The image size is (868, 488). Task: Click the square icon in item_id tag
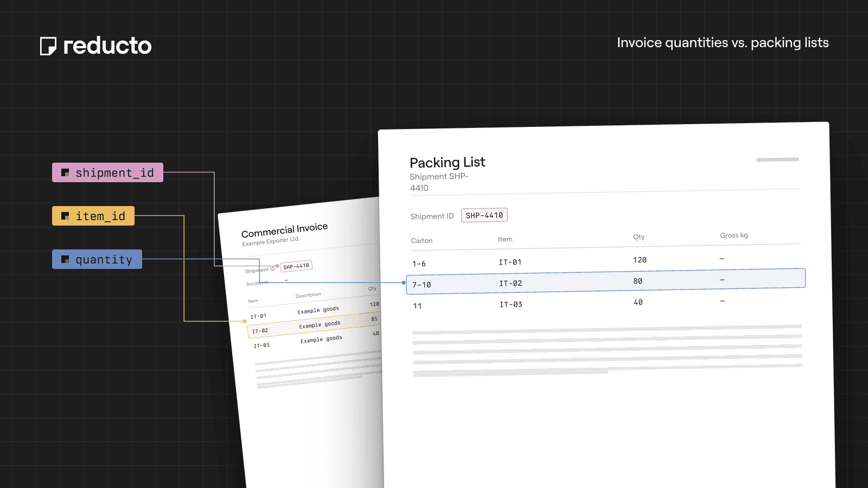[x=65, y=216]
